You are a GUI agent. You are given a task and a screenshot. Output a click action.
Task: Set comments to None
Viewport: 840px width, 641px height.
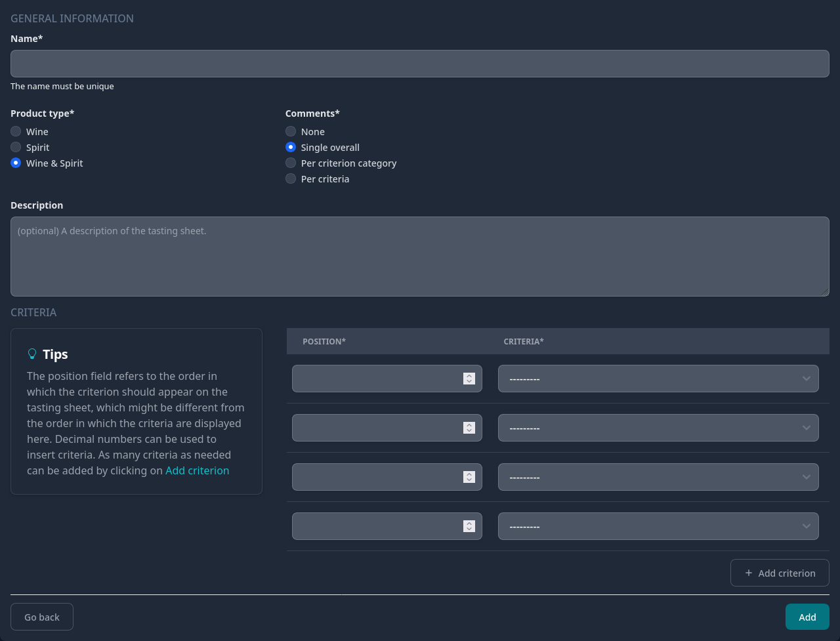pyautogui.click(x=291, y=131)
